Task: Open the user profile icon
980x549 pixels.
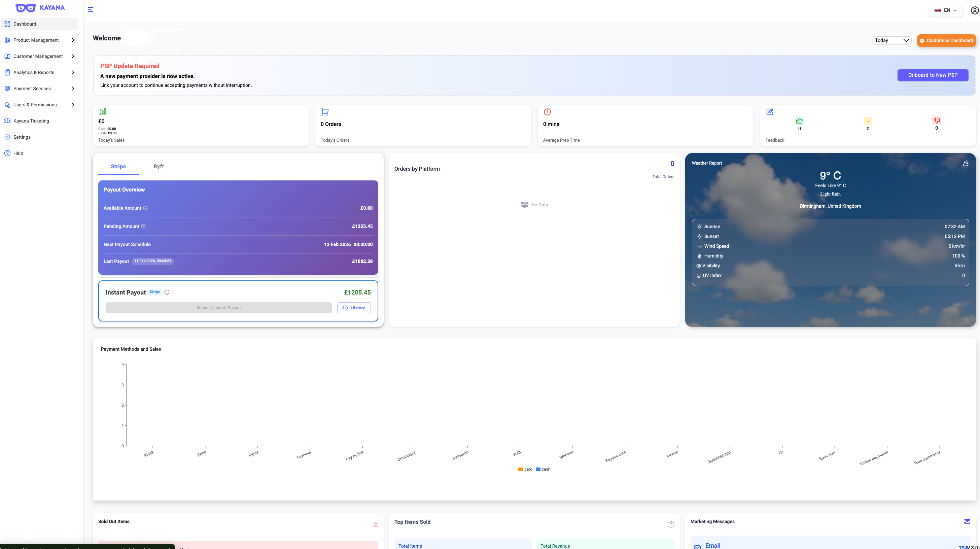Action: tap(974, 10)
